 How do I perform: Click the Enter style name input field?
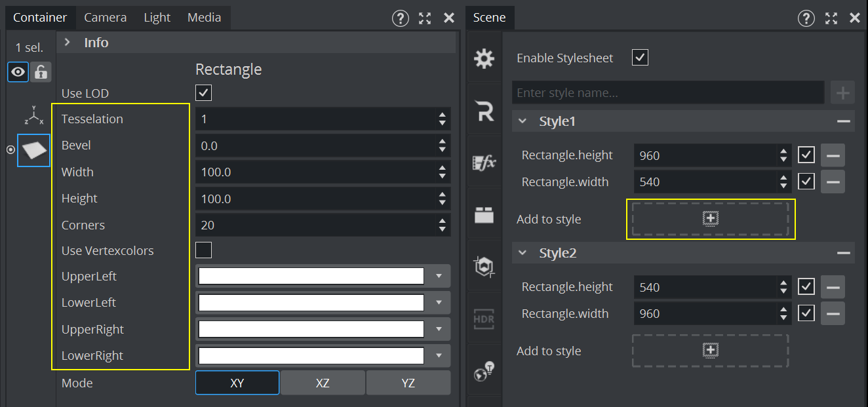tap(667, 92)
